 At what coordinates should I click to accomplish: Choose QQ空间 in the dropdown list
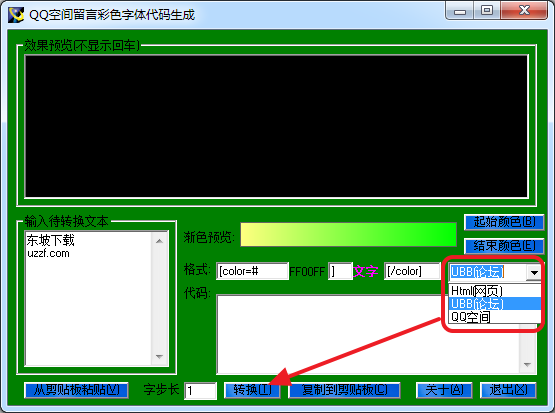click(494, 317)
